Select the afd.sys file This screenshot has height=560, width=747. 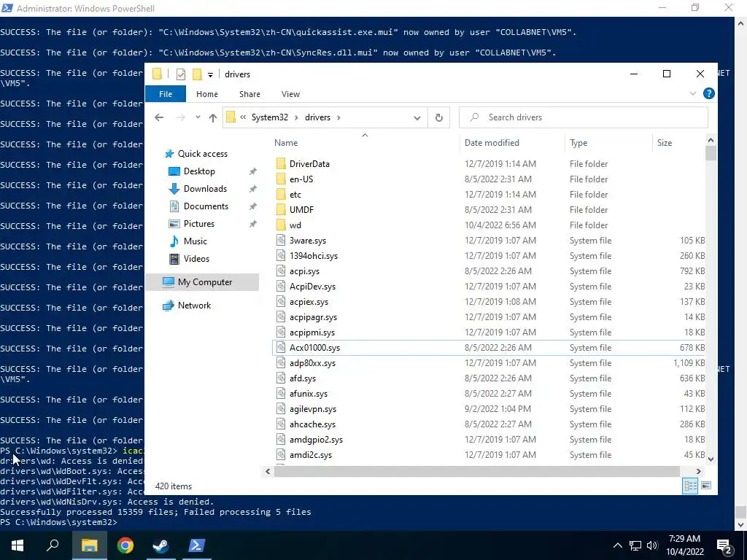pos(303,378)
